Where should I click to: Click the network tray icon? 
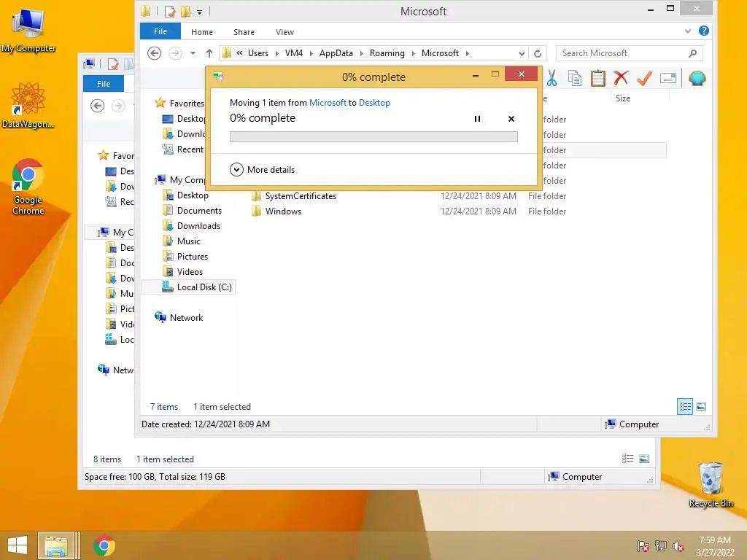pyautogui.click(x=661, y=545)
